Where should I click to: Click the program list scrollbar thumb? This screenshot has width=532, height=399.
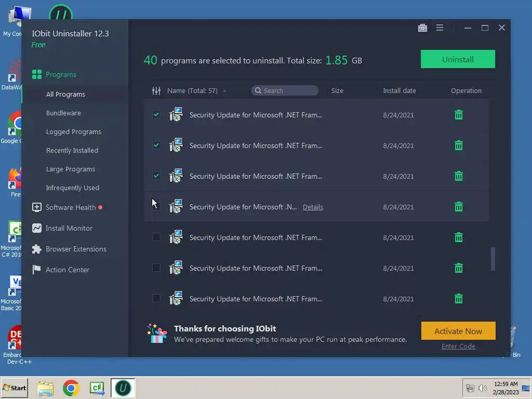pos(493,259)
